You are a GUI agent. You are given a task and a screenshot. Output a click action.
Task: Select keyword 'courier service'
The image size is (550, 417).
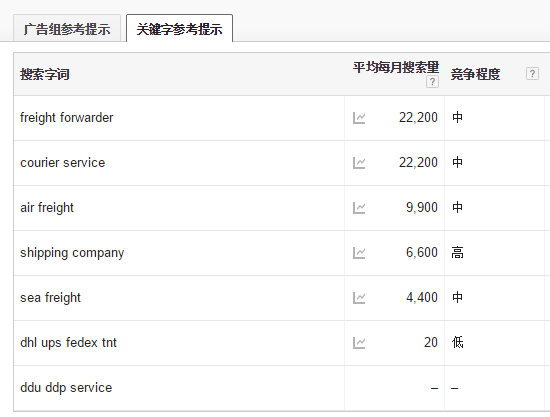[62, 163]
